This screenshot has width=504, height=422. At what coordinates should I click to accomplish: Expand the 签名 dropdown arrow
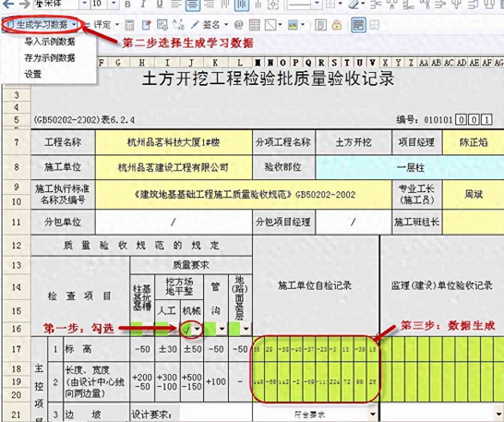pyautogui.click(x=226, y=25)
